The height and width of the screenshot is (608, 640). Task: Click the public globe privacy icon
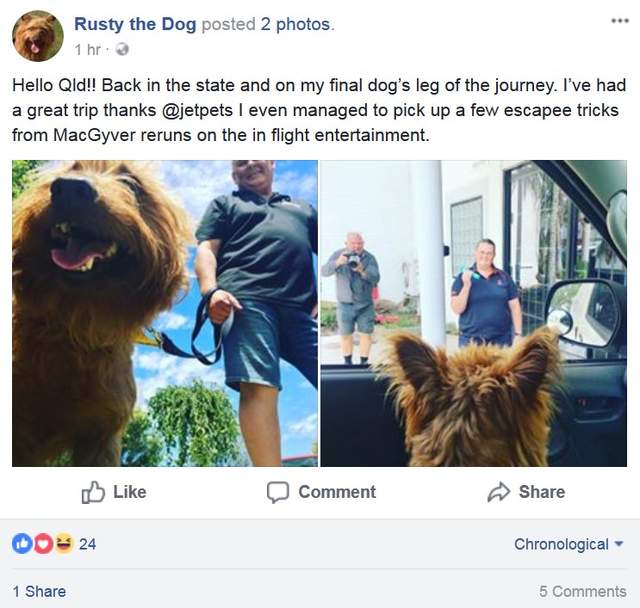coord(122,48)
